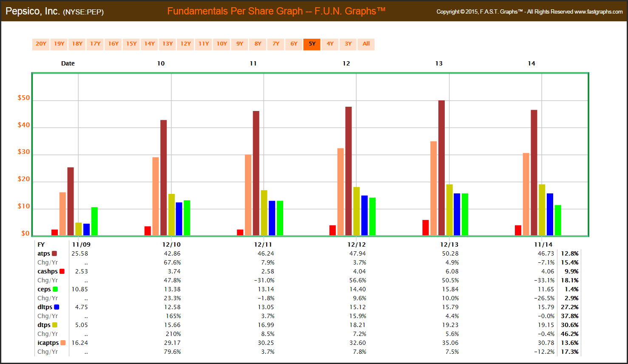Select the 5Y range tab
Viewport: 628px width, 364px height.
[x=312, y=44]
